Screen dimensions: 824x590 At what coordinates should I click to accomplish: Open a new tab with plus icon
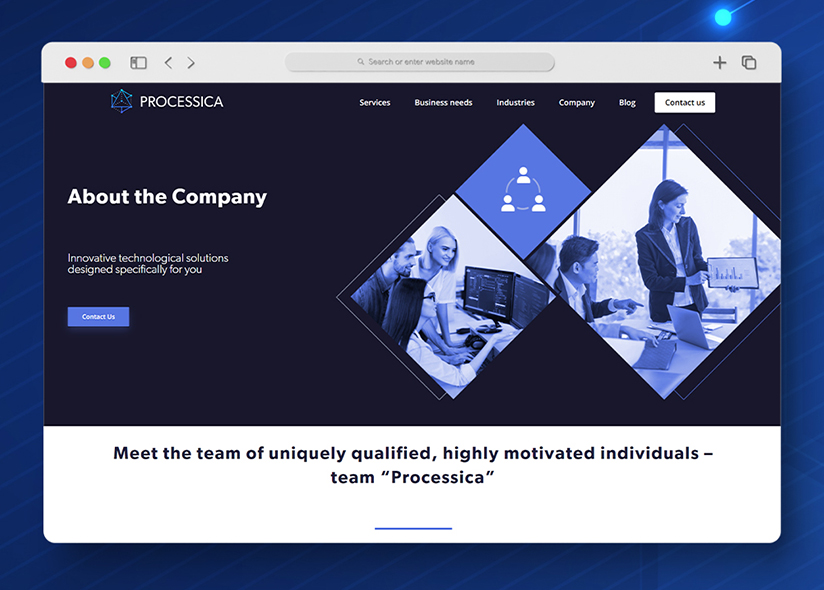tap(719, 63)
